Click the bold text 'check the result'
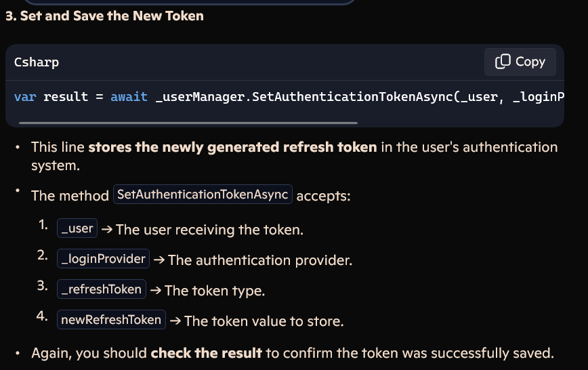This screenshot has height=370, width=588. pyautogui.click(x=206, y=353)
